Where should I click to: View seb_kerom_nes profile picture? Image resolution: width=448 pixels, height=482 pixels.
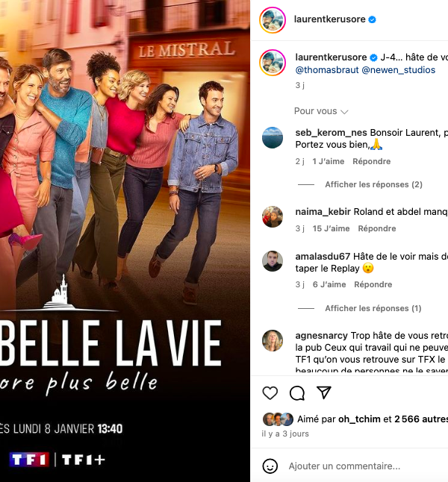click(x=273, y=138)
